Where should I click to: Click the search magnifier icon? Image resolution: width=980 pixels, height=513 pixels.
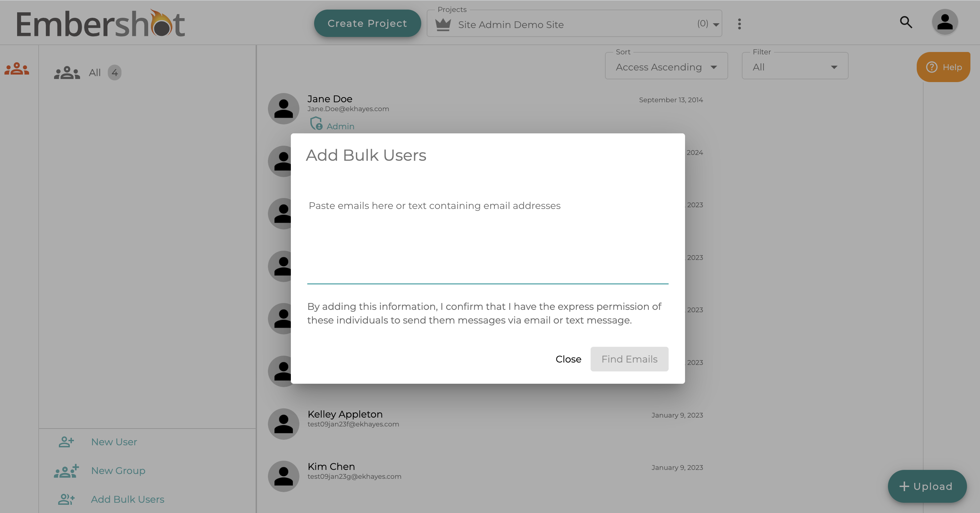906,23
